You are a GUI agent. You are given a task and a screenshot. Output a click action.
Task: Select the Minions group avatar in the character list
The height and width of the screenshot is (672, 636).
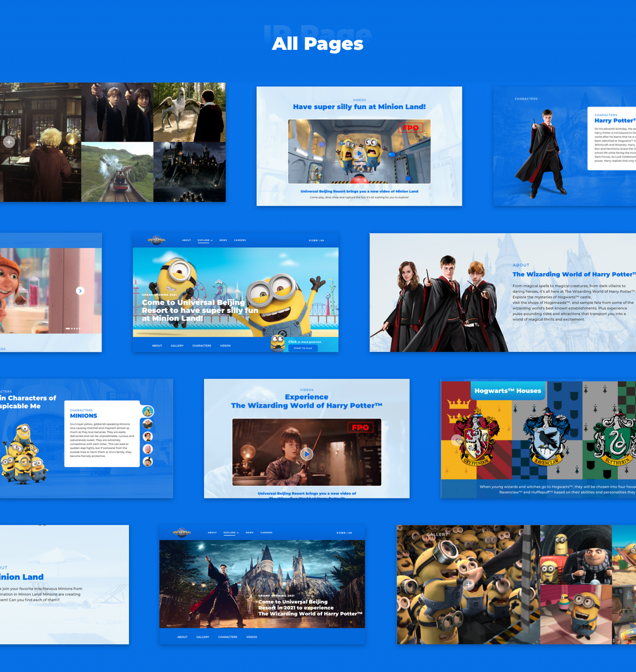pos(148,411)
